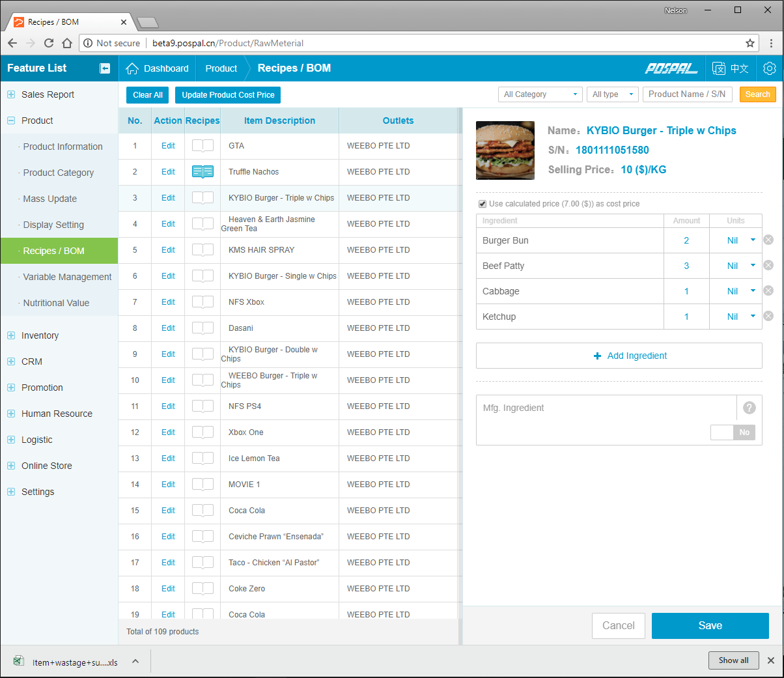The width and height of the screenshot is (784, 678).
Task: Open the settings gear in header
Action: [770, 68]
